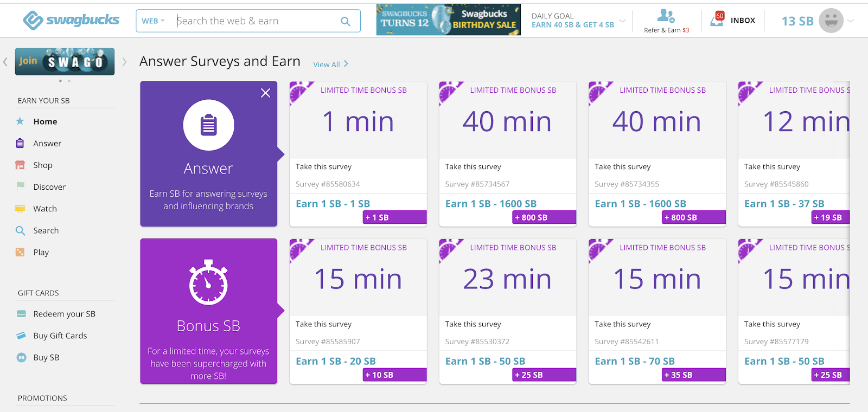The image size is (868, 412).
Task: Click the +19 SB bonus tag on 12 min survey
Action: pos(830,217)
